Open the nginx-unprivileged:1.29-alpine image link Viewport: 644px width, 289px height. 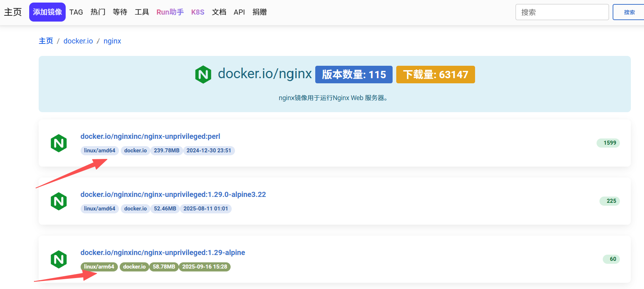pyautogui.click(x=163, y=252)
